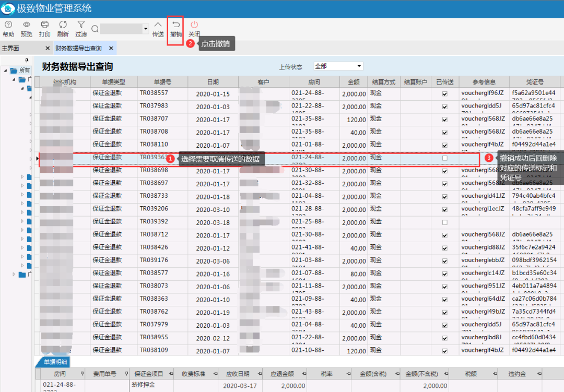Image resolution: width=564 pixels, height=392 pixels.
Task: Select the 单据明细 tab
Action: (55, 362)
